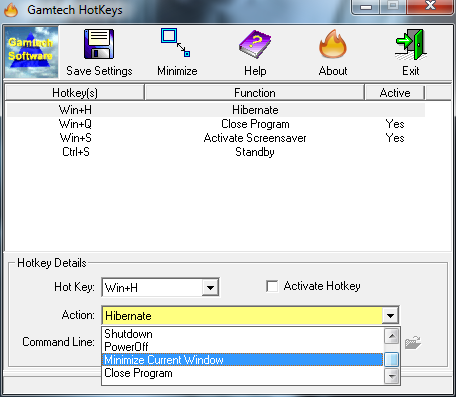Sort by the Hotkey(s) column header

coord(75,93)
